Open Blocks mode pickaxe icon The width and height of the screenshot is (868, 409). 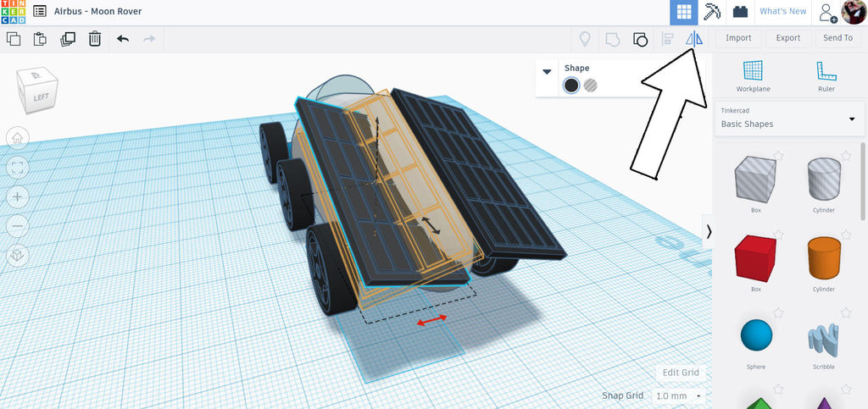click(x=711, y=12)
